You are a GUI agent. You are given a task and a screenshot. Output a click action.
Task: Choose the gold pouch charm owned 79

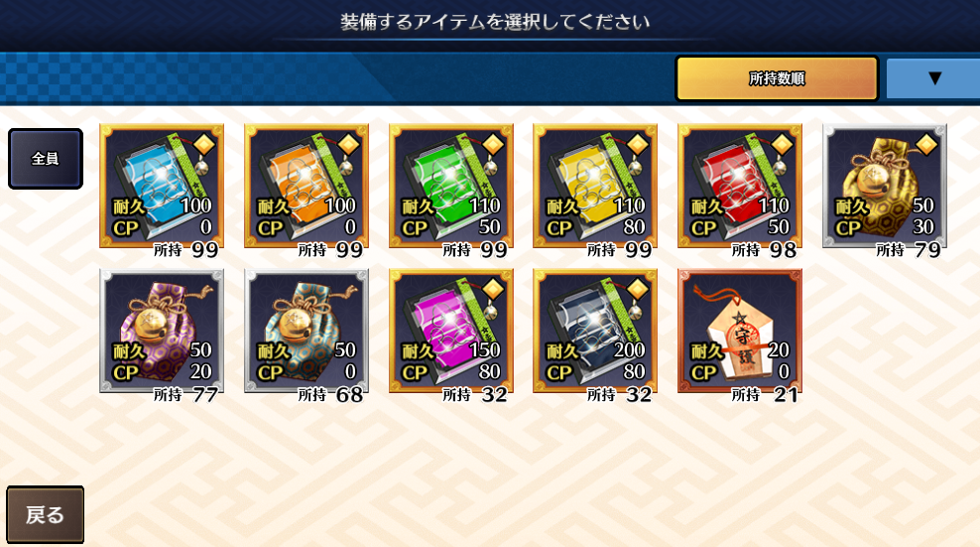click(885, 186)
